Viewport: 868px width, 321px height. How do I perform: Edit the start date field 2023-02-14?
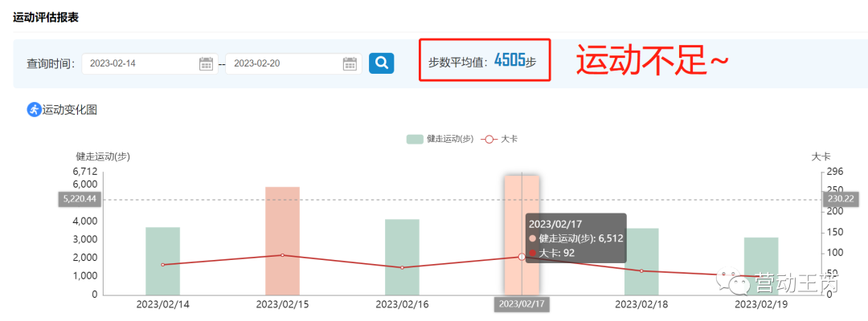[149, 63]
